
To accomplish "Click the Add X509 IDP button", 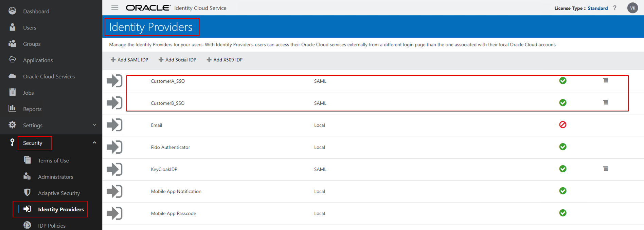I will click(x=225, y=60).
